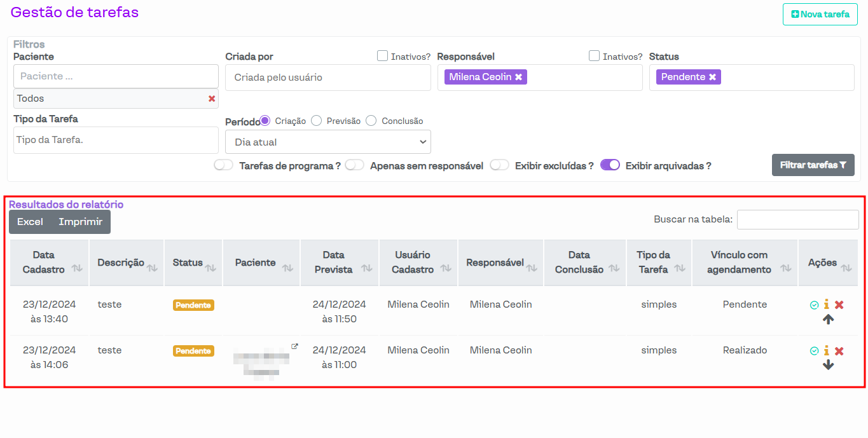Move second task using the down arrow
The height and width of the screenshot is (438, 868).
(x=828, y=366)
